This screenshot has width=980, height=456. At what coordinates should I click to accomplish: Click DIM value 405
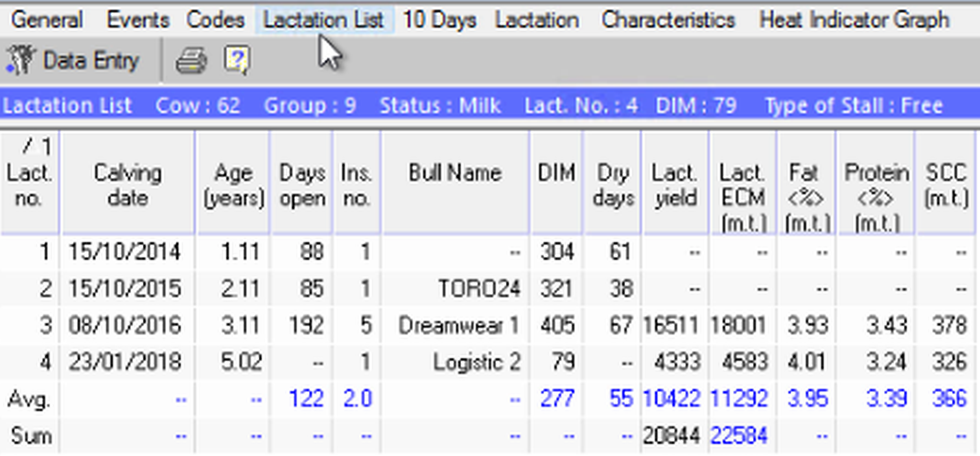coord(557,325)
